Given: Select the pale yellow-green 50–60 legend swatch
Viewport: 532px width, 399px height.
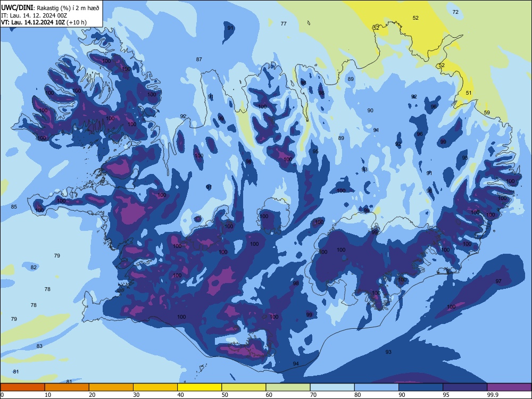Looking at the screenshot, I should coord(244,387).
